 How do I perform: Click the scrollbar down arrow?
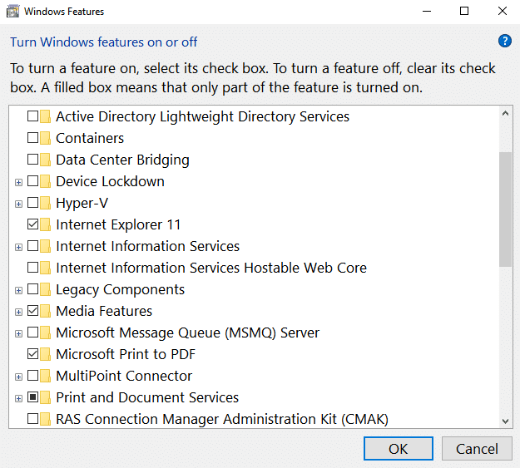pos(505,421)
